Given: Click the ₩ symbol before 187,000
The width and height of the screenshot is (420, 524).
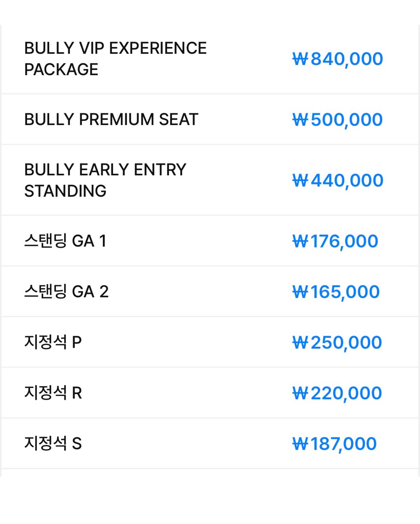Looking at the screenshot, I should (x=300, y=444).
